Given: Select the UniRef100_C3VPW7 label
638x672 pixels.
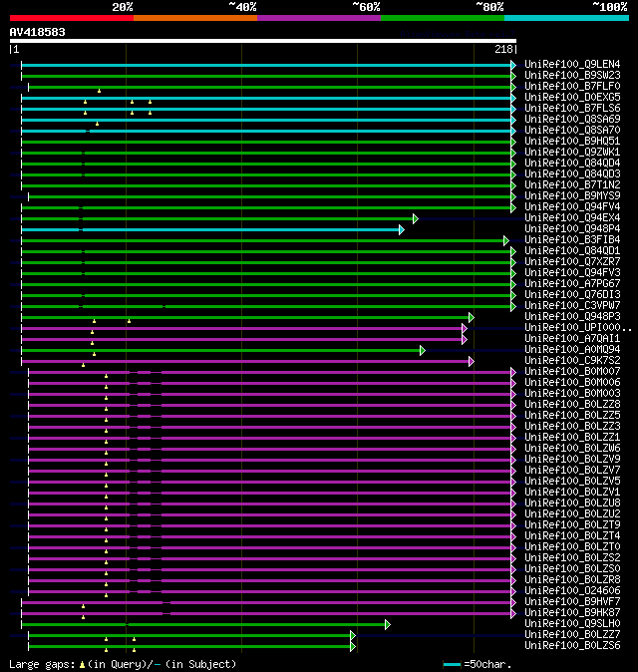Looking at the screenshot, I should 572,305.
